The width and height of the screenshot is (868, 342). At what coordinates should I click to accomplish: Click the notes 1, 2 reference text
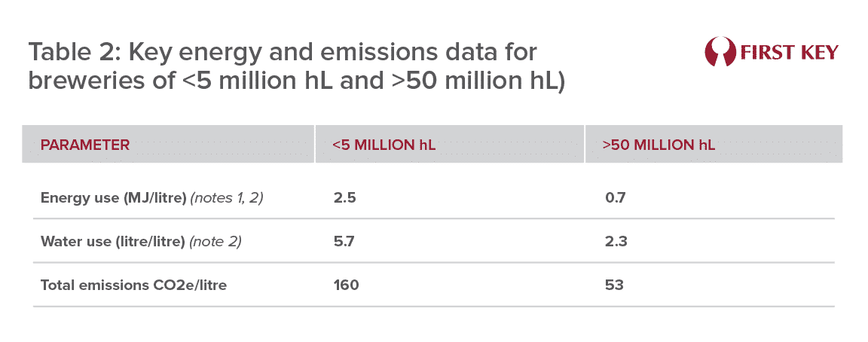coord(226,198)
